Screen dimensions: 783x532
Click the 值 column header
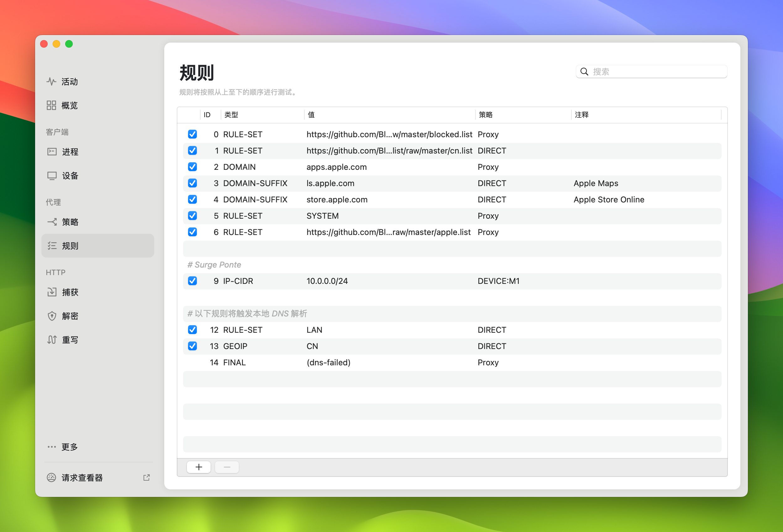click(311, 115)
